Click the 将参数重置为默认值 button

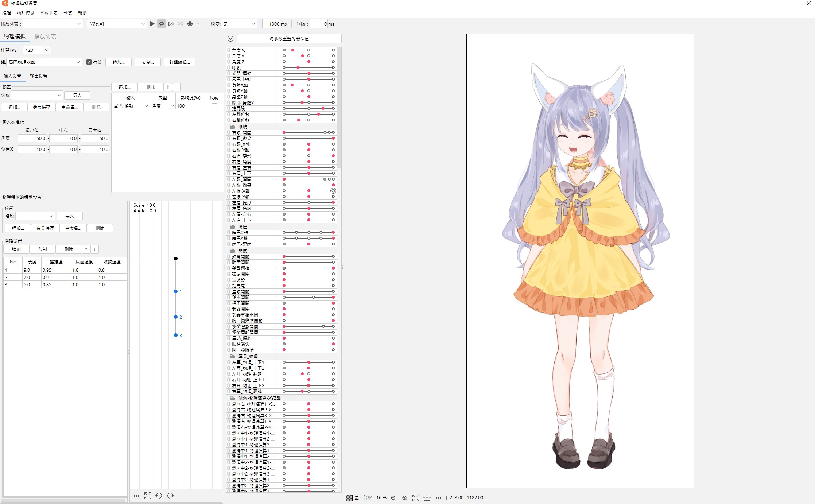coord(289,39)
